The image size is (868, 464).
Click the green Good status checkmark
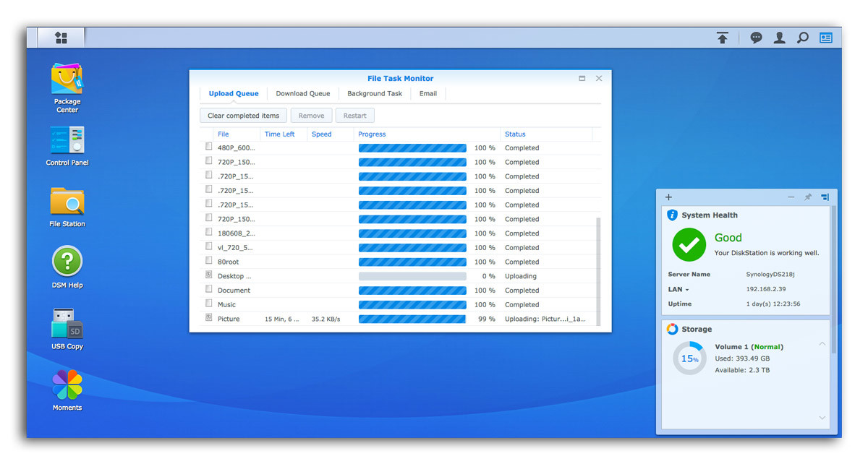[689, 244]
